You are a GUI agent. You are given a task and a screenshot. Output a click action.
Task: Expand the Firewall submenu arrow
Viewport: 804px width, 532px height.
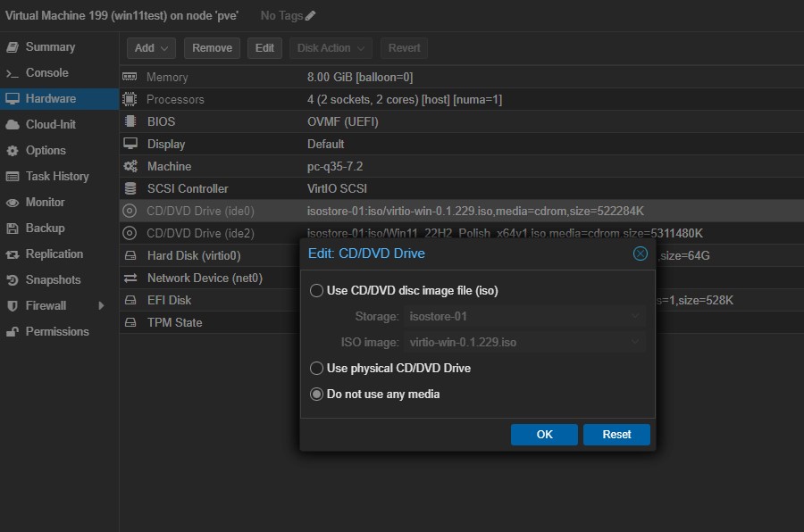click(101, 306)
